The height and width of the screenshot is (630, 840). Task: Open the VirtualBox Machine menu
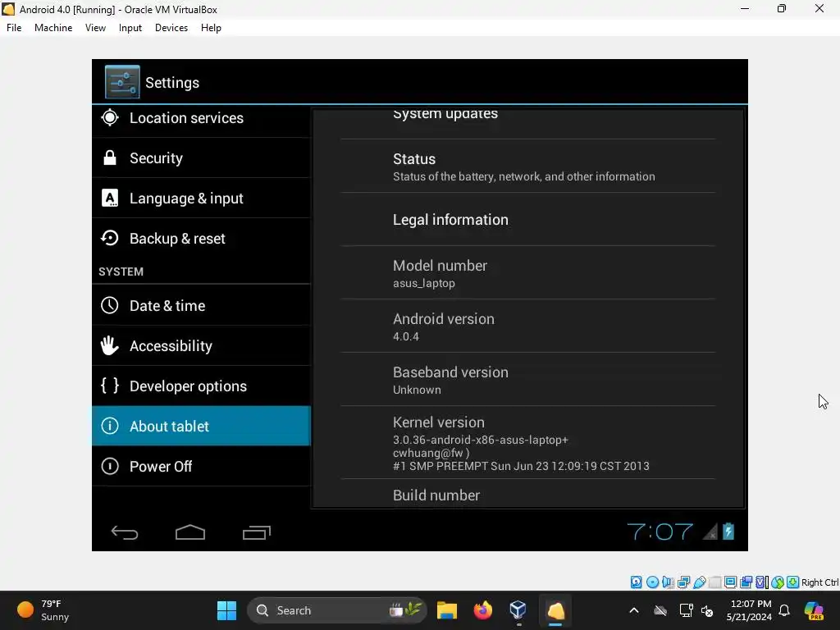[53, 28]
